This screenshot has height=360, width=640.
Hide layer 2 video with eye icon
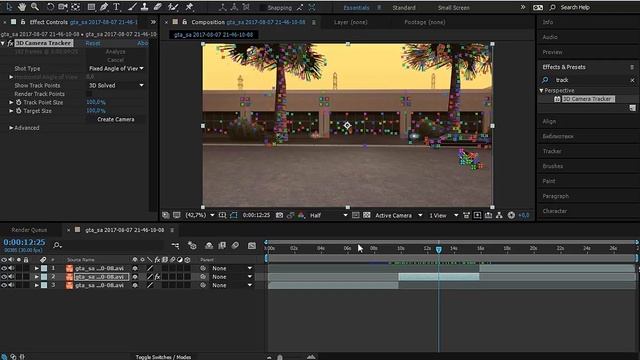(x=4, y=277)
